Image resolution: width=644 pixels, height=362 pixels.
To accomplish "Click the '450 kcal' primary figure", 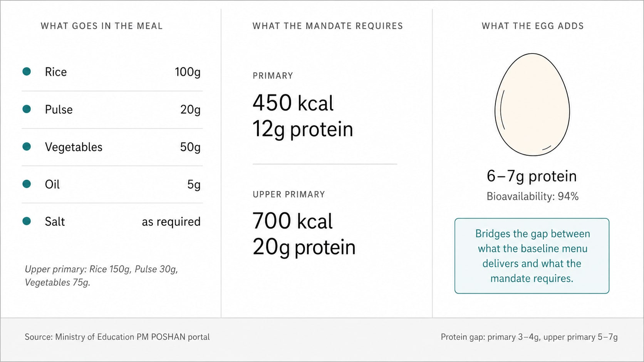I will [x=293, y=103].
